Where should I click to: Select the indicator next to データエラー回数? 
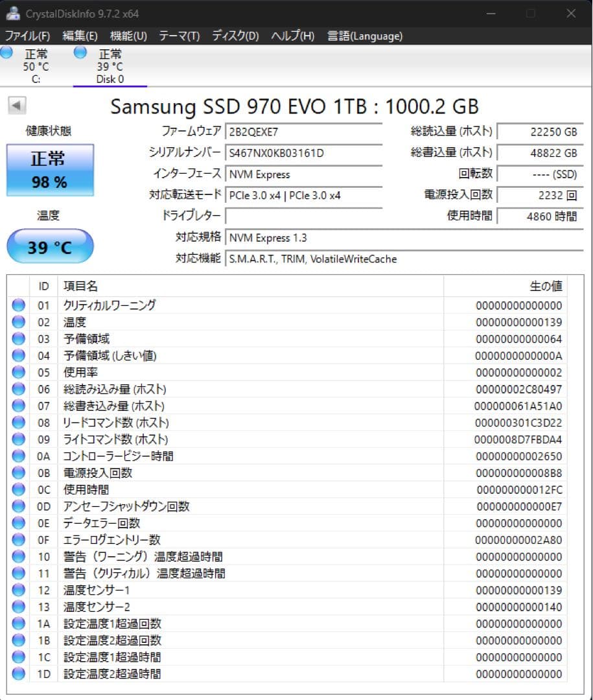coord(17,523)
